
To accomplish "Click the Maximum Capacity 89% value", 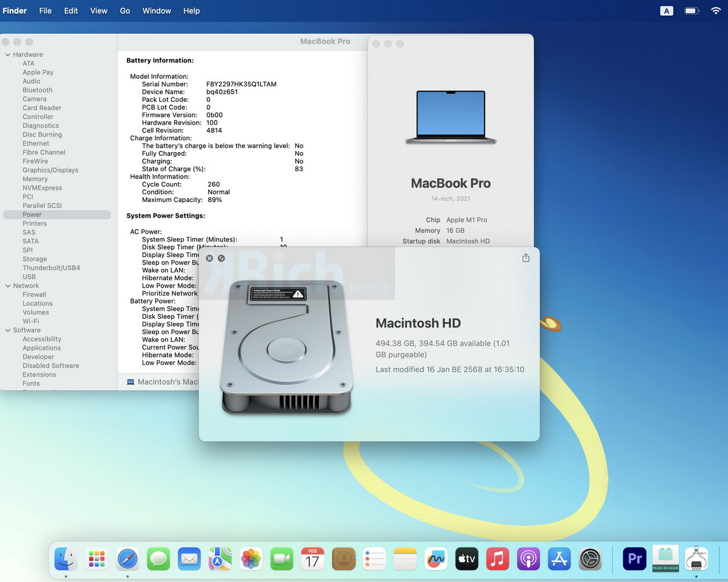I will [x=215, y=200].
